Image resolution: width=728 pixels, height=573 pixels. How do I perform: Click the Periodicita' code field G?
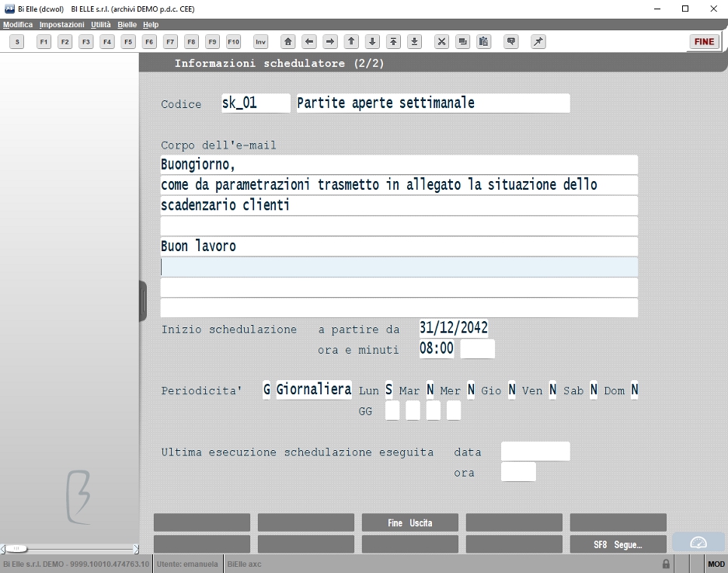click(266, 390)
